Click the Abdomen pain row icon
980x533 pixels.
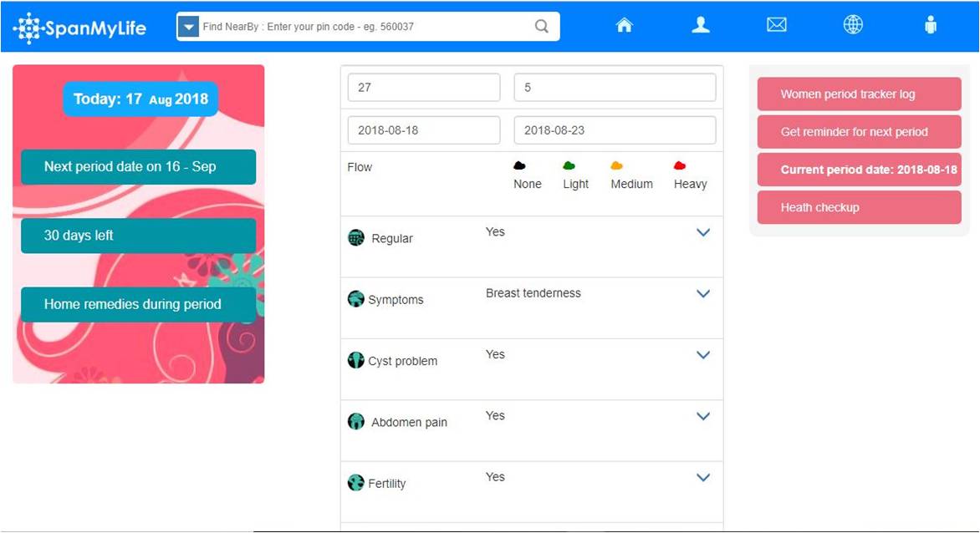(x=355, y=421)
